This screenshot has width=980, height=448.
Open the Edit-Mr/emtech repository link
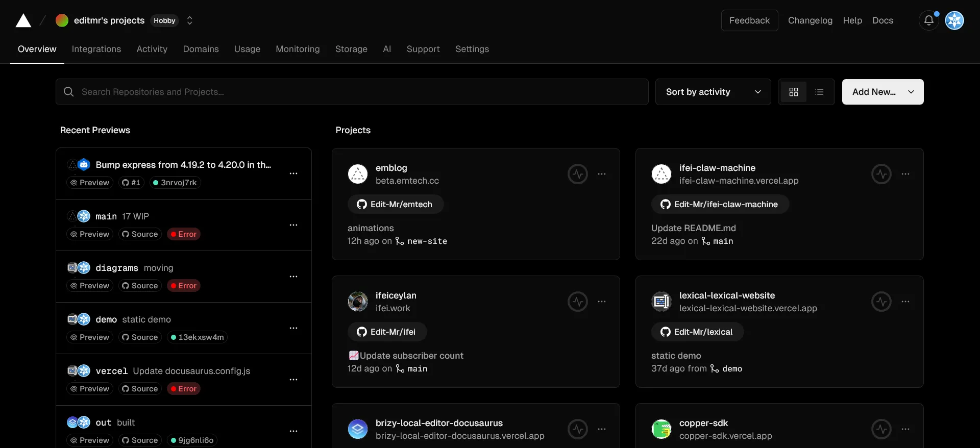(x=396, y=204)
